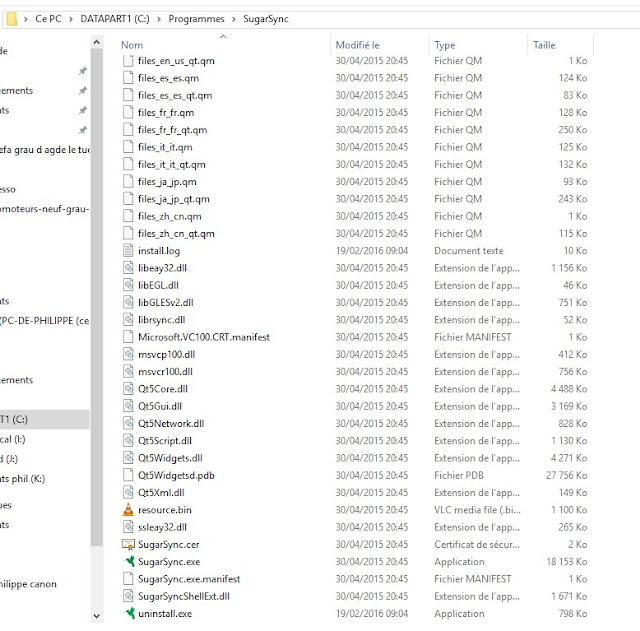640x631 pixels.
Task: Click the uninstall.exe hummingbird icon
Action: tap(129, 613)
